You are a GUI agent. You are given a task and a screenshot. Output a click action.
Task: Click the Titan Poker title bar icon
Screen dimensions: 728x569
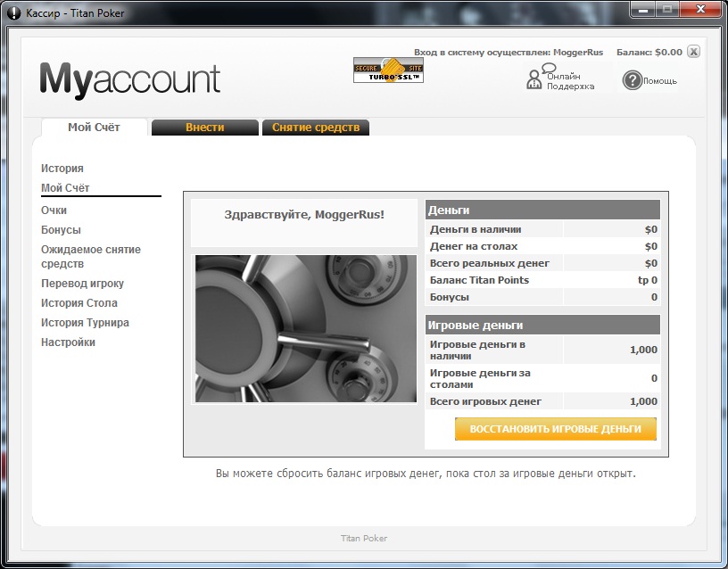(x=14, y=13)
